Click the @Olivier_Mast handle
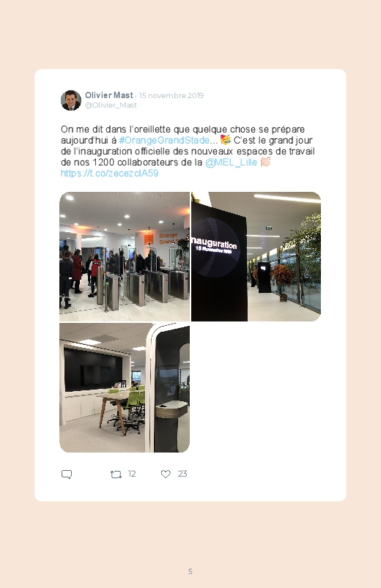The image size is (381, 588). click(x=111, y=105)
